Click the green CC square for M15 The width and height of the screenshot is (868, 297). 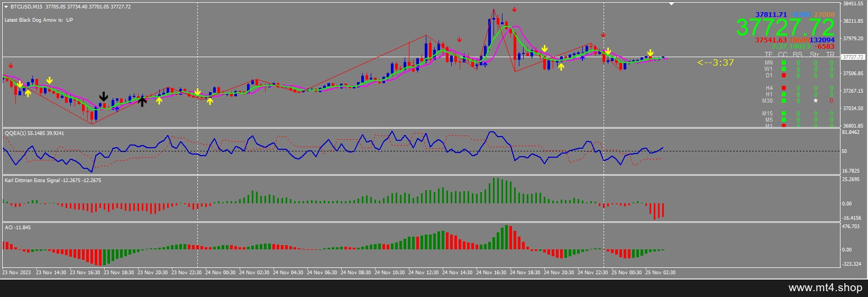[x=784, y=113]
